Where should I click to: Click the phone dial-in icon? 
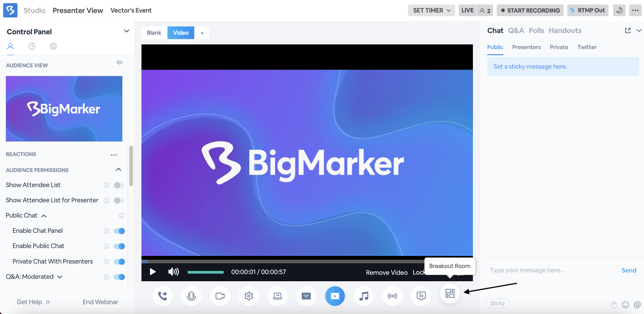point(163,296)
